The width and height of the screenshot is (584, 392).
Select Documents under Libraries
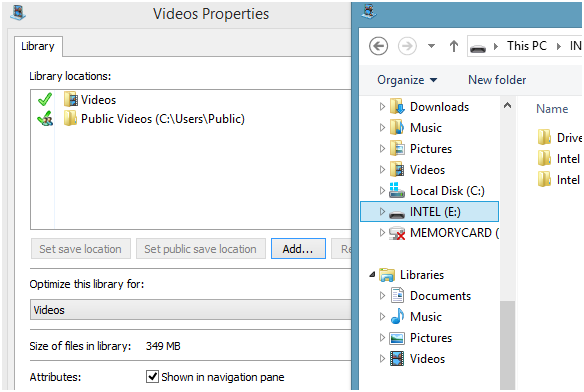440,295
